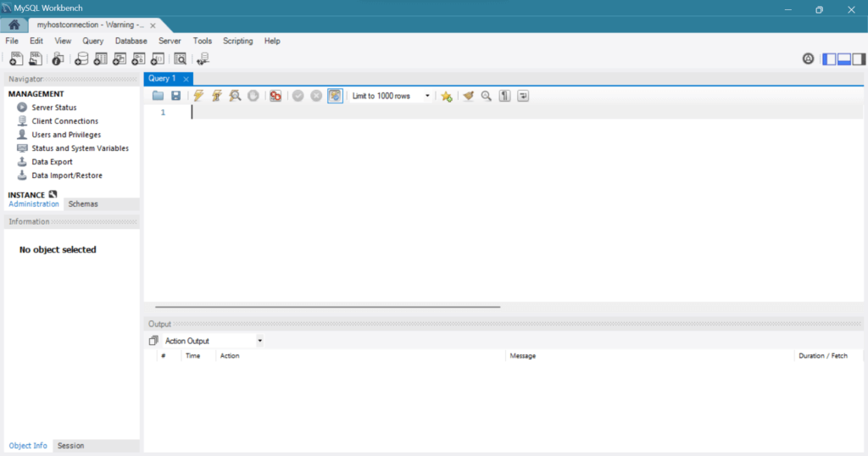The image size is (868, 456).
Task: Run Explain on the current statement
Action: 235,96
